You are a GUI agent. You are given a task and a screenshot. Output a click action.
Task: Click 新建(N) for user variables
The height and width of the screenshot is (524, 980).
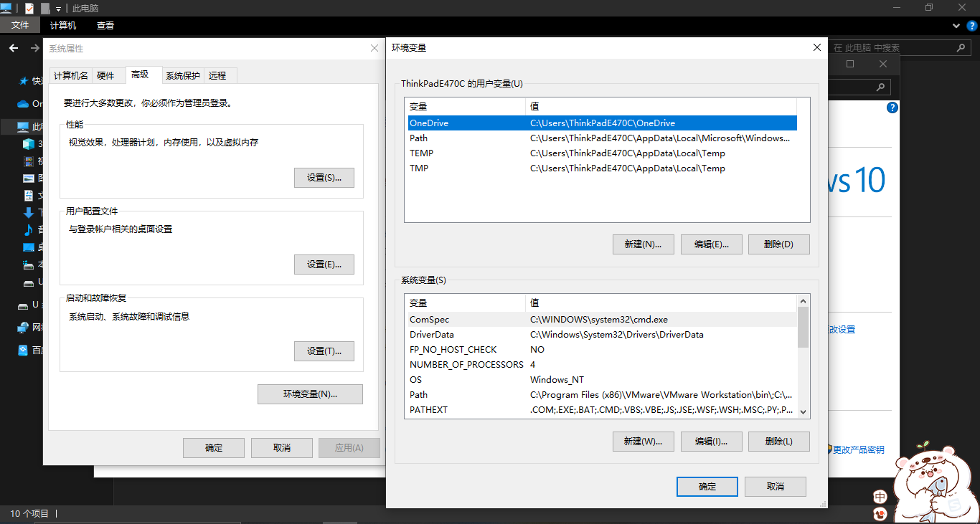[644, 244]
